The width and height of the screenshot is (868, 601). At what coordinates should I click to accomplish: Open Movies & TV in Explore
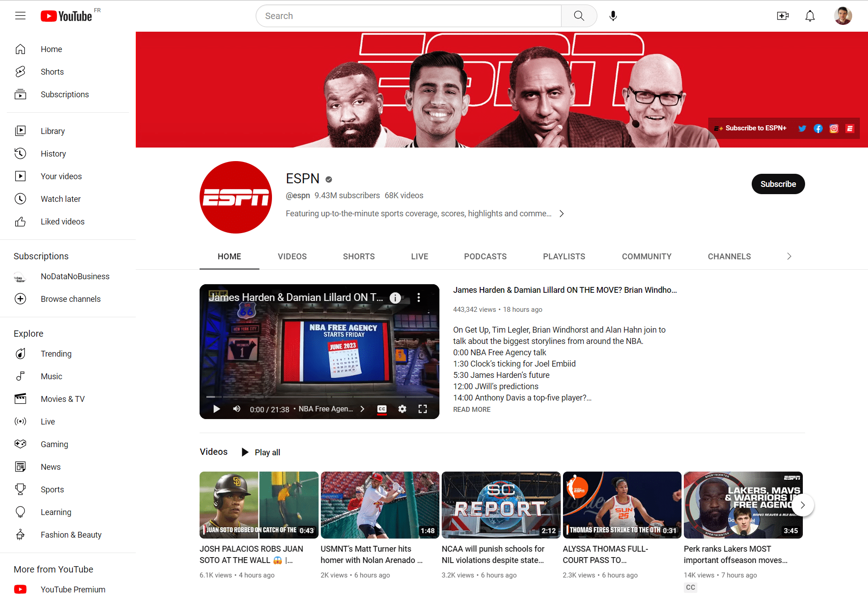click(x=68, y=399)
